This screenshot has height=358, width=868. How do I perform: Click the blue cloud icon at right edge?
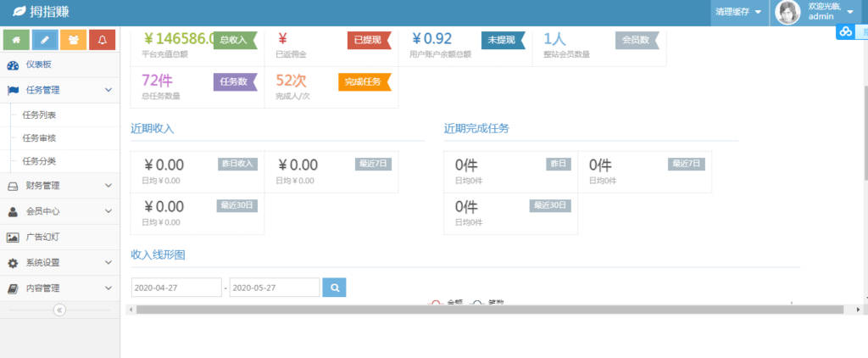tap(846, 32)
